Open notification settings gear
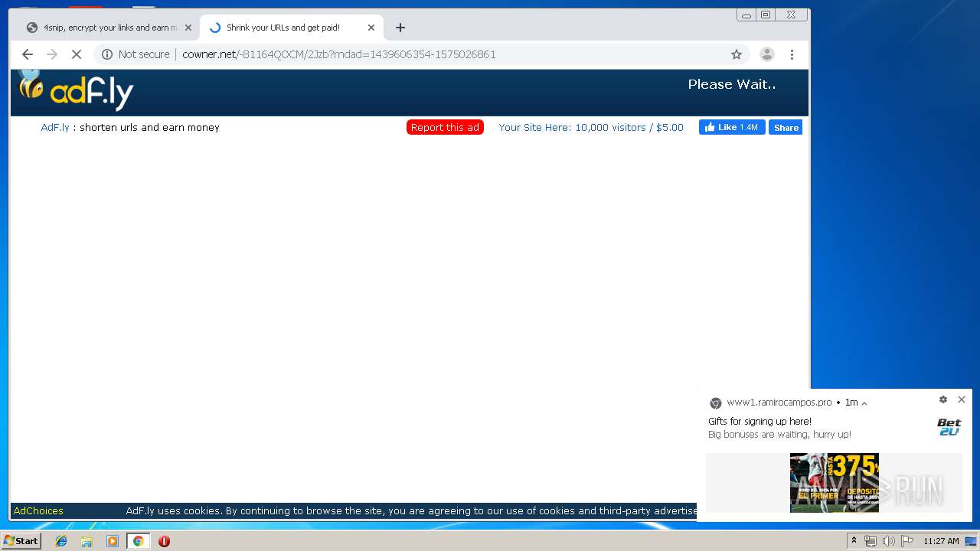This screenshot has height=551, width=980. coord(943,399)
